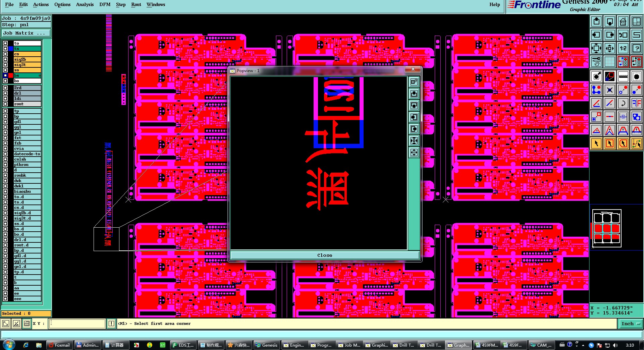Click the 1:2 zoom scale icon
Image resolution: width=644 pixels, height=350 pixels.
click(623, 48)
